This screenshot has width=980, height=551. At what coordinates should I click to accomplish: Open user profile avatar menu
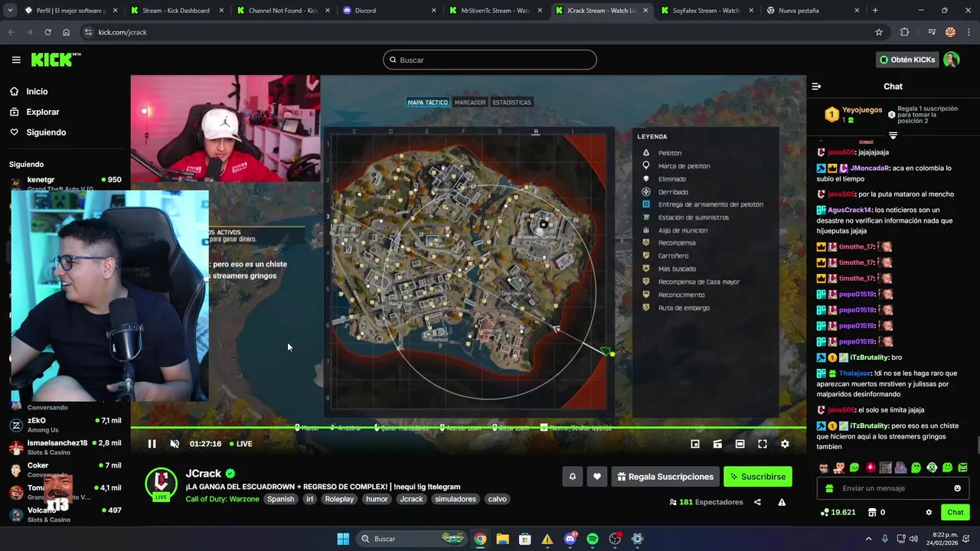[x=952, y=60]
